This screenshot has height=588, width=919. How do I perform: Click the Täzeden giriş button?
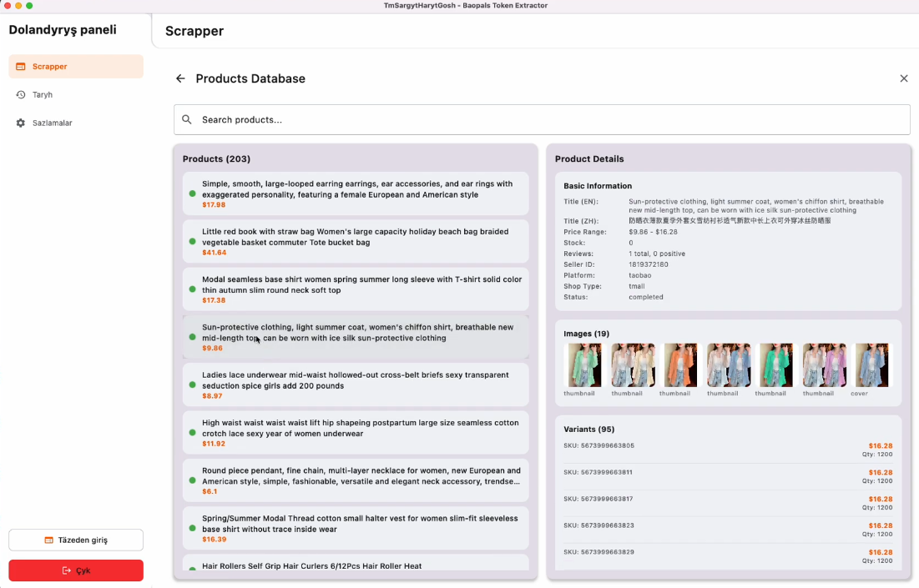tap(76, 540)
